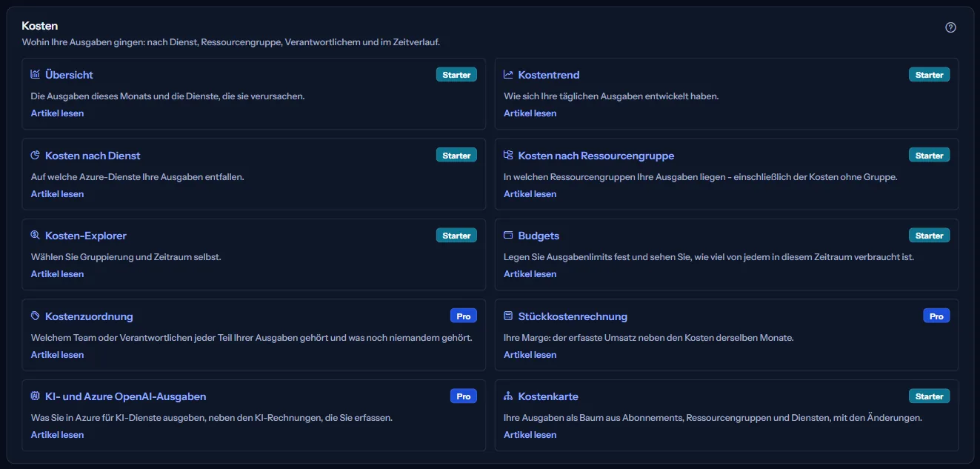Click the Kosten nach Ressourcengruppe icon
The image size is (980, 469).
pyautogui.click(x=508, y=155)
